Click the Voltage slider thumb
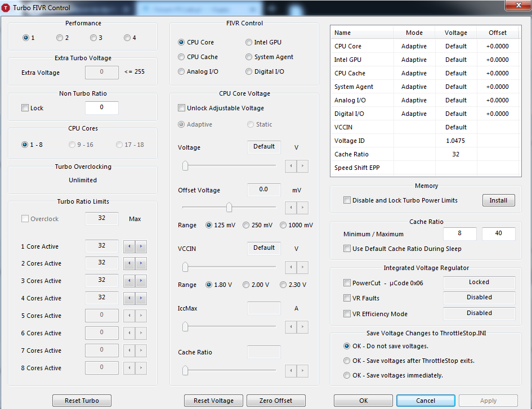Image resolution: width=532 pixels, height=409 pixels. coord(185,166)
